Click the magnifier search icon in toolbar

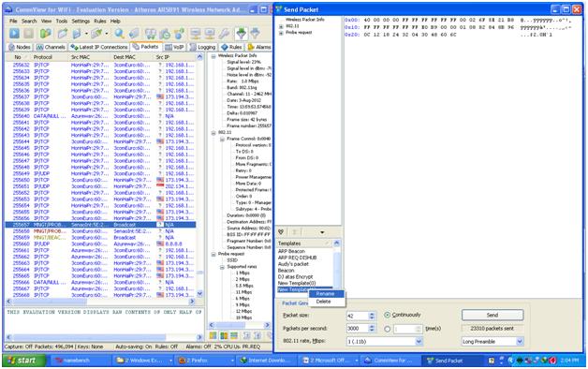pos(120,34)
